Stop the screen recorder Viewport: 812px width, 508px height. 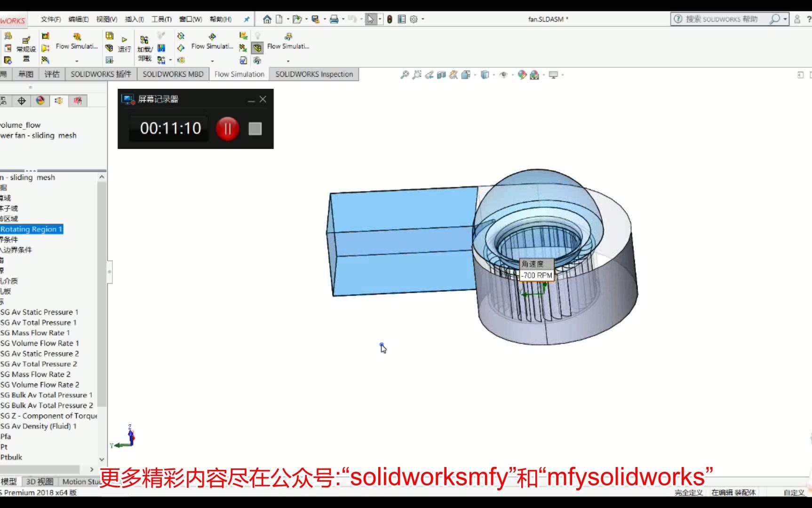click(255, 129)
